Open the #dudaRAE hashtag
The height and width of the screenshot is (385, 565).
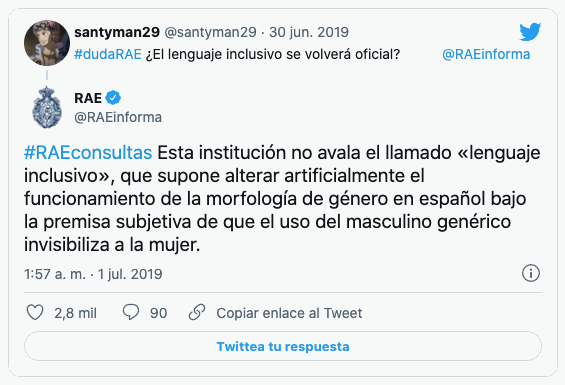coord(108,54)
